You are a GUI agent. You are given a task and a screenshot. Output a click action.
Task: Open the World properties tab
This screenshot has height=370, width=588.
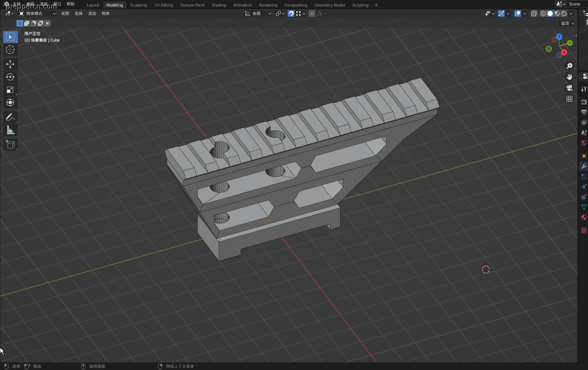coord(584,143)
